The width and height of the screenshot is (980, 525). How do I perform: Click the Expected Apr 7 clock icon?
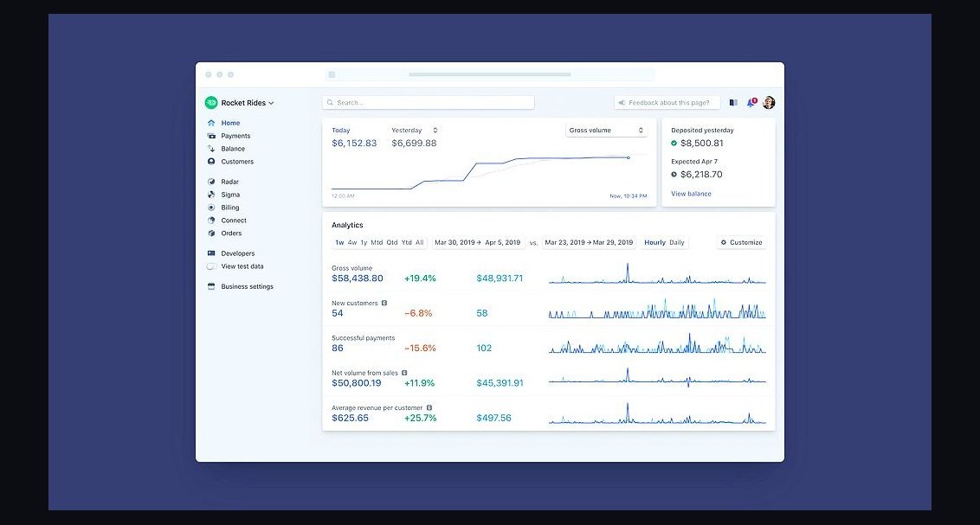click(x=674, y=175)
